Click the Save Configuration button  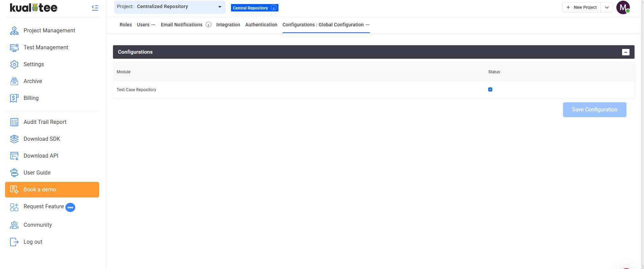click(594, 110)
